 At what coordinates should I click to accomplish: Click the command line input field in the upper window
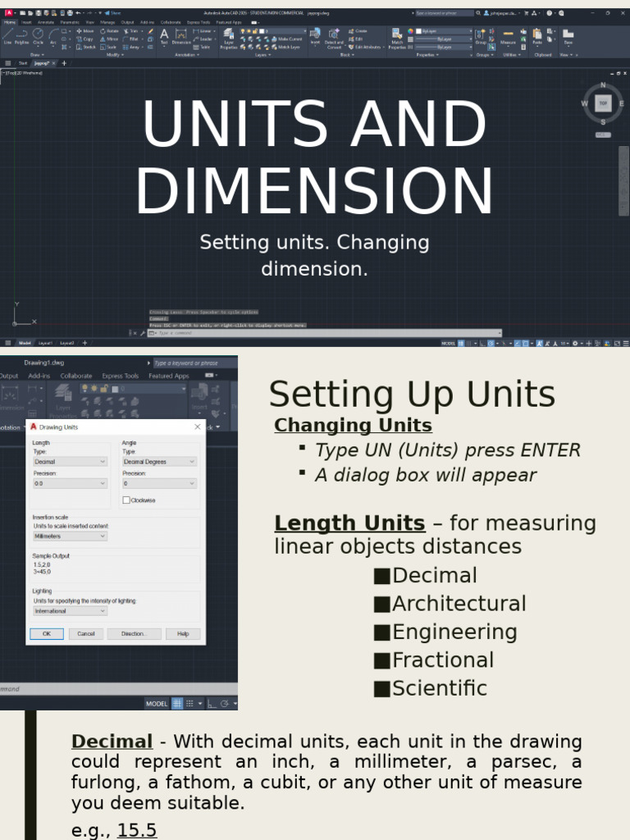pos(324,333)
